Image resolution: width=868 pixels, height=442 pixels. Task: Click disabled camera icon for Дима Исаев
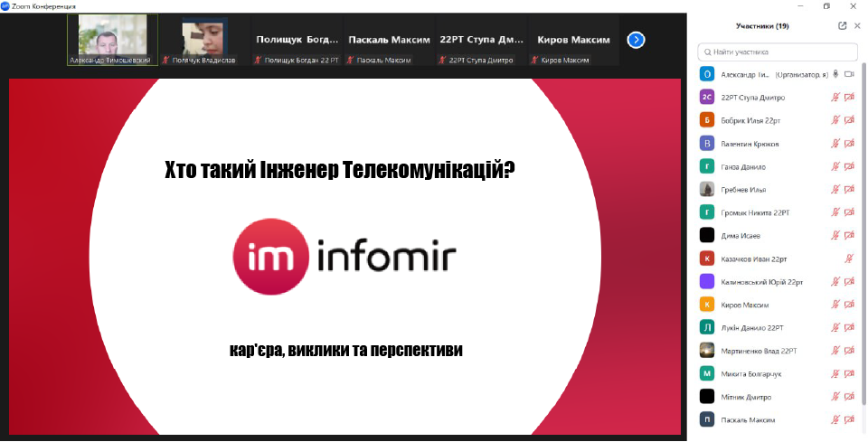coord(849,235)
